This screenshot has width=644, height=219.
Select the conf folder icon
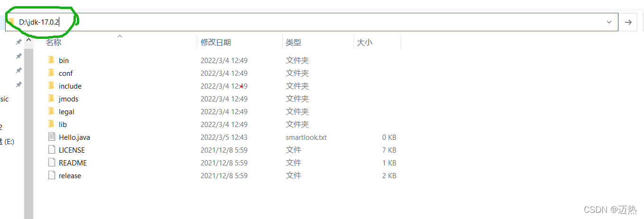point(51,73)
